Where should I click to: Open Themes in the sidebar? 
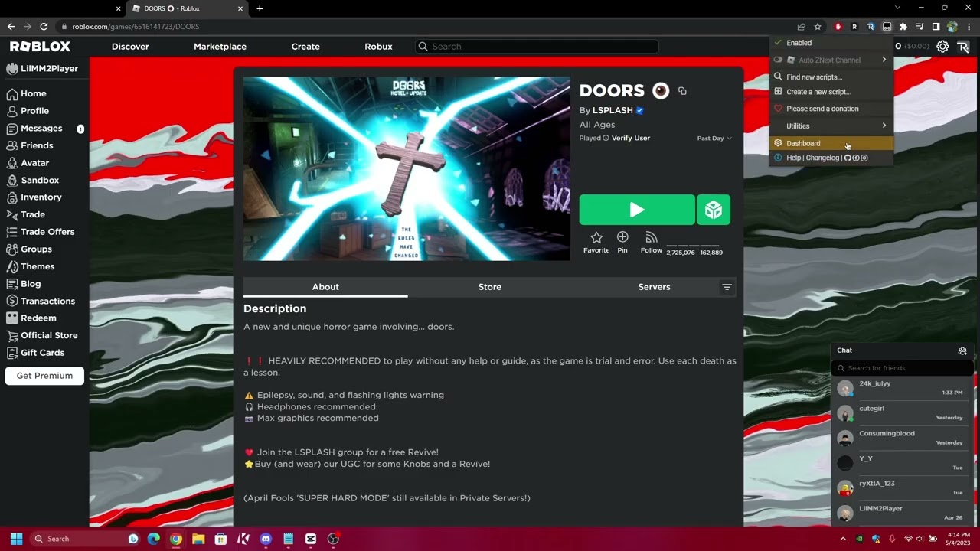pos(30,266)
